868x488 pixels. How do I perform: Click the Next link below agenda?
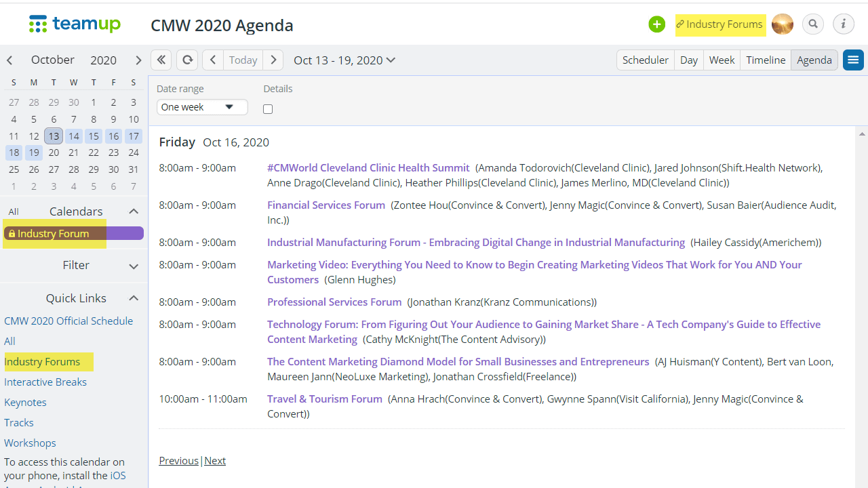tap(215, 460)
